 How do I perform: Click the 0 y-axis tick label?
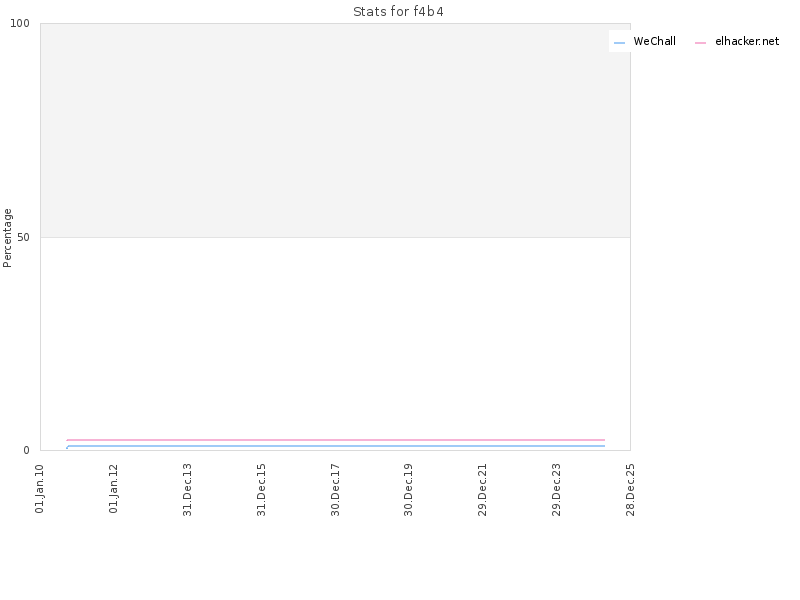[x=27, y=451]
